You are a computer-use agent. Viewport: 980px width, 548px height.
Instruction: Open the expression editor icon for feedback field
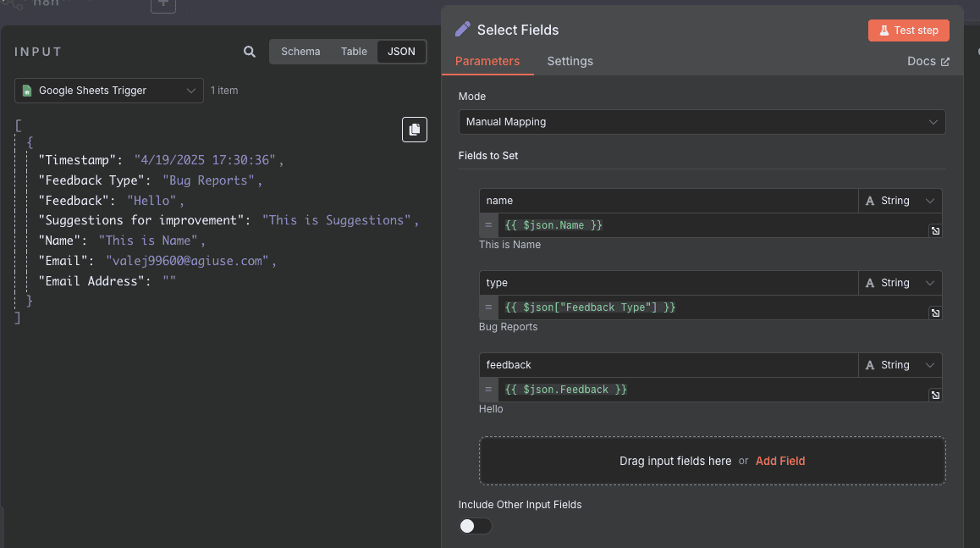[x=934, y=394]
